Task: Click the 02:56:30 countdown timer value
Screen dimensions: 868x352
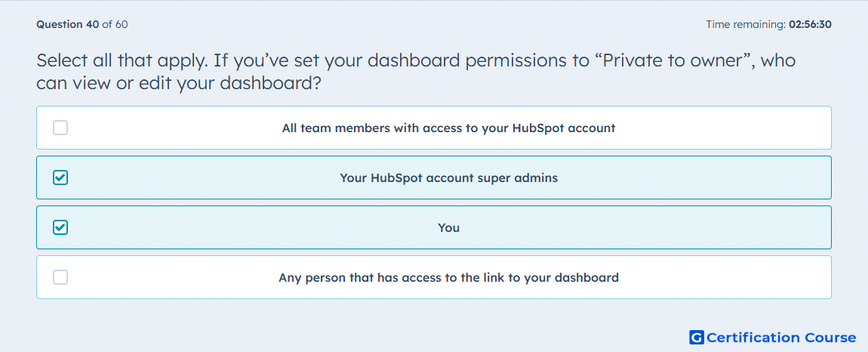Action: [809, 24]
